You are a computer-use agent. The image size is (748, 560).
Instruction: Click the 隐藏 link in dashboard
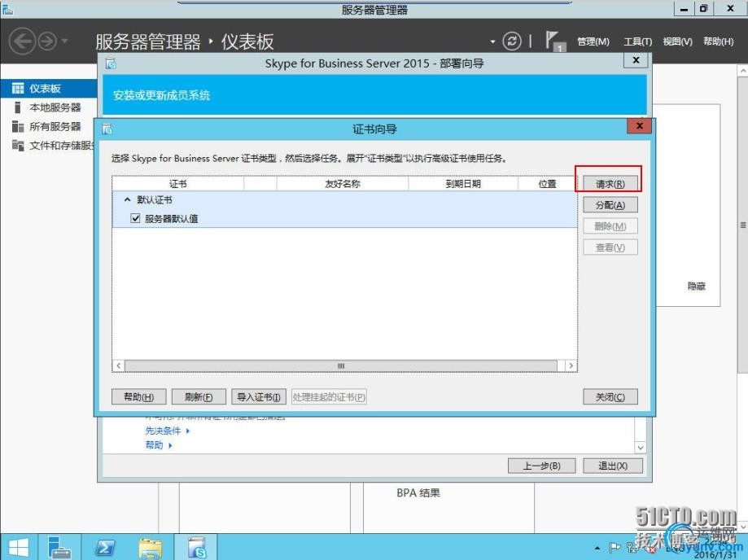click(x=697, y=287)
